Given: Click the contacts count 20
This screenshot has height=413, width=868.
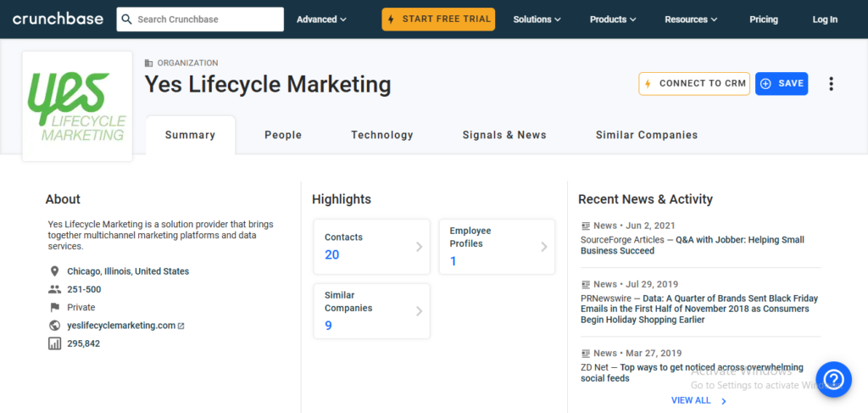Looking at the screenshot, I should tap(331, 254).
